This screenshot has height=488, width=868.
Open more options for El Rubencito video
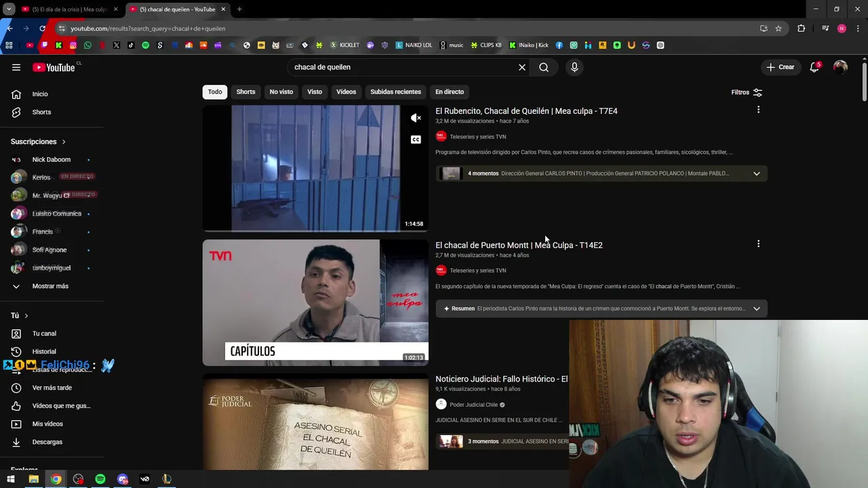tap(758, 110)
